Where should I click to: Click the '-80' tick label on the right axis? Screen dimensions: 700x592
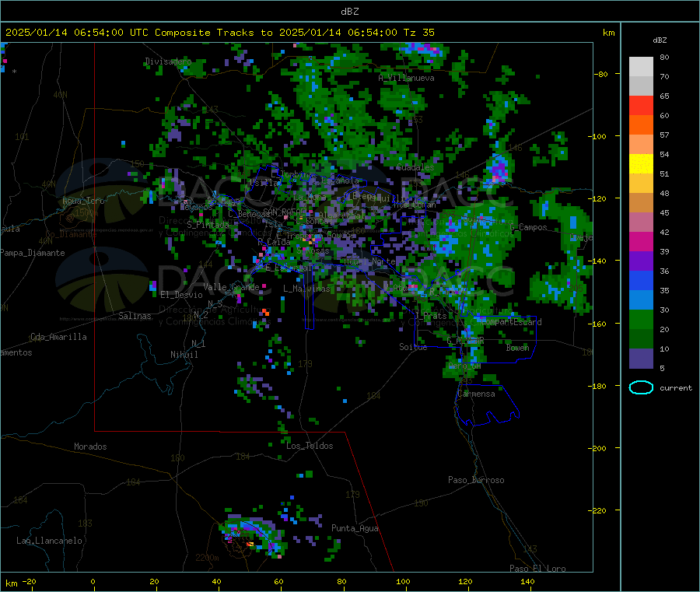[x=601, y=74]
